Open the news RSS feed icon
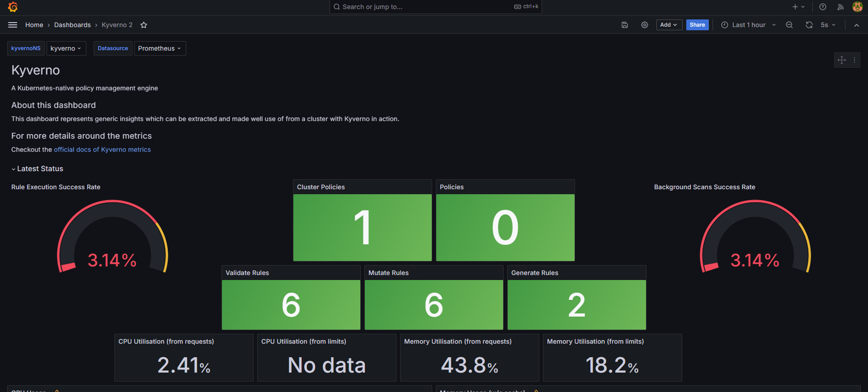 point(840,7)
